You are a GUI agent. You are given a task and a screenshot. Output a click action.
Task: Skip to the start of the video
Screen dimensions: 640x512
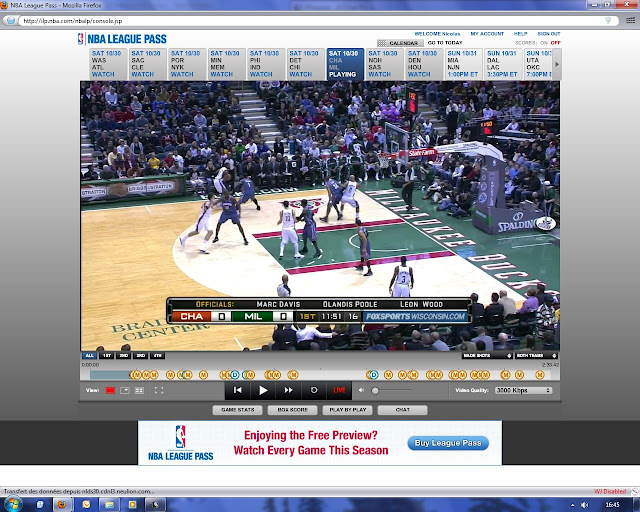click(237, 390)
